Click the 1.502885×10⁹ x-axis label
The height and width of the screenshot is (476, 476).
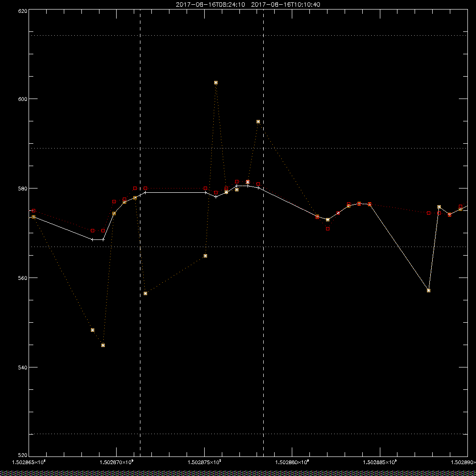pyautogui.click(x=380, y=462)
